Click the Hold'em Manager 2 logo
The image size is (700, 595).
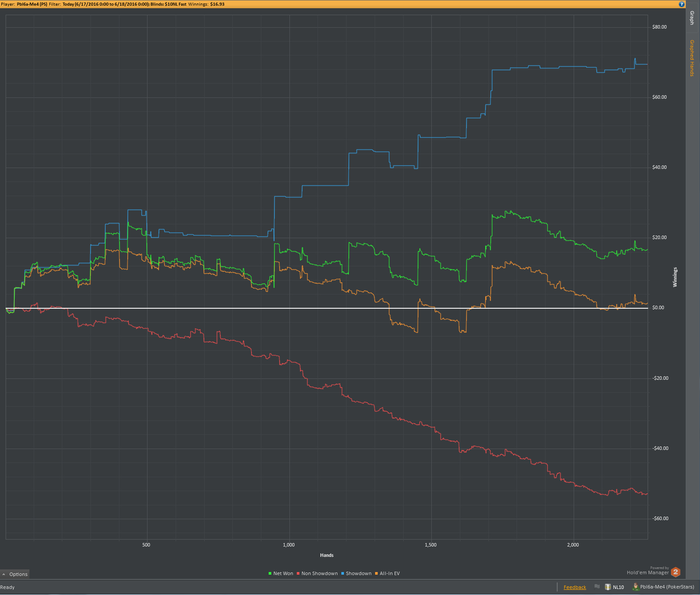675,572
